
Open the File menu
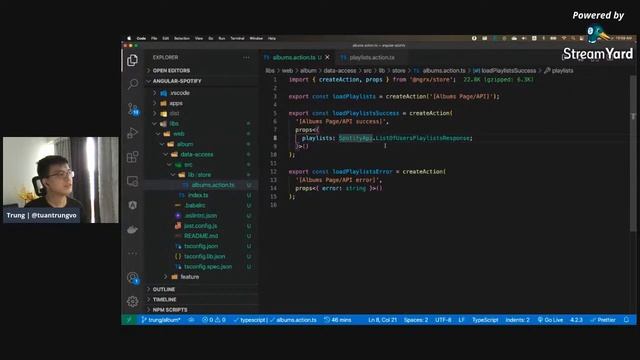tap(154, 38)
